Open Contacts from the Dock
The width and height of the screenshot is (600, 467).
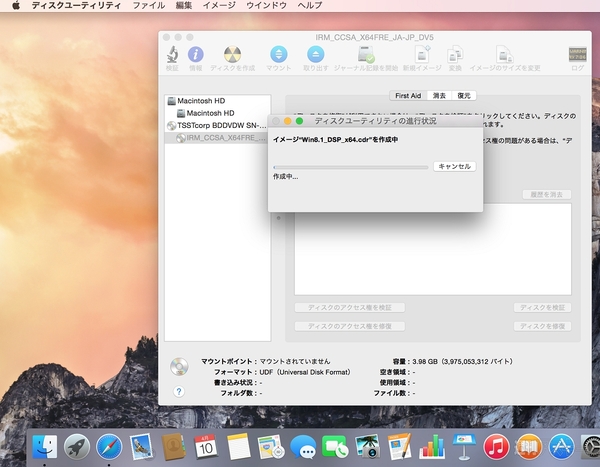(x=174, y=446)
